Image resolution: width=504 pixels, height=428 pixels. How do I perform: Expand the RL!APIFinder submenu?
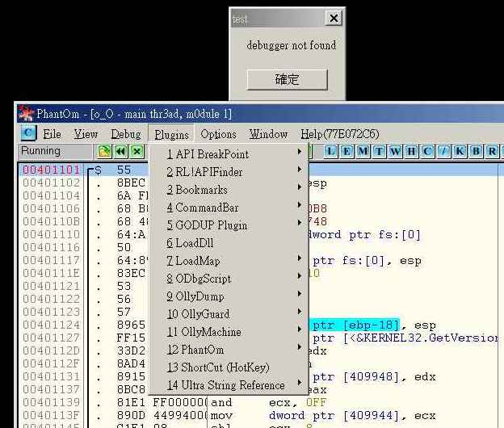tap(229, 172)
